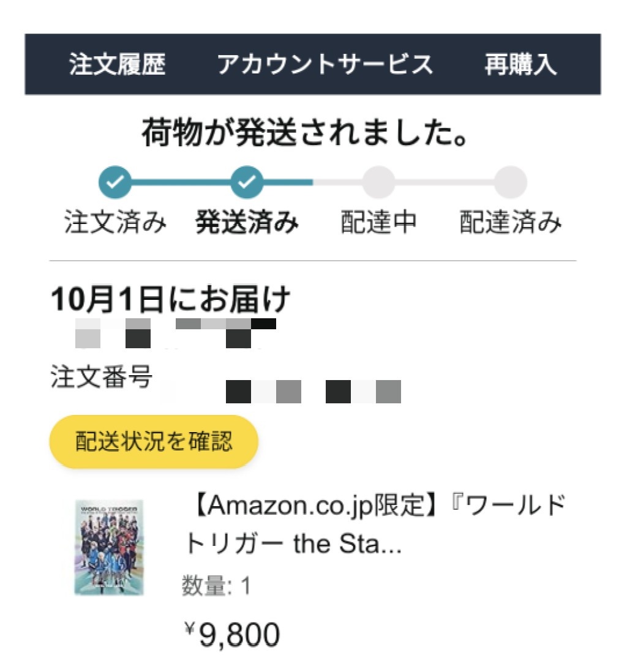Go to アカウントサービス in the top bar
The width and height of the screenshot is (627, 672).
[325, 65]
